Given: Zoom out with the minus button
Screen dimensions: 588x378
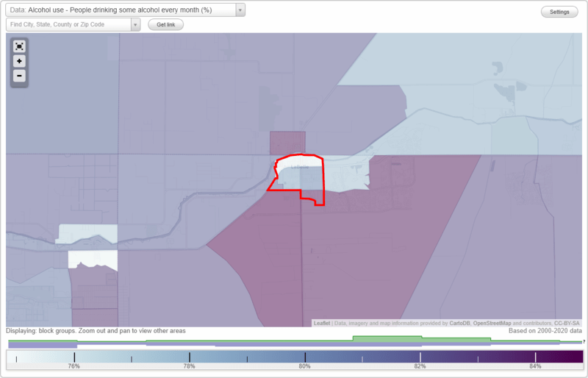Looking at the screenshot, I should [19, 76].
